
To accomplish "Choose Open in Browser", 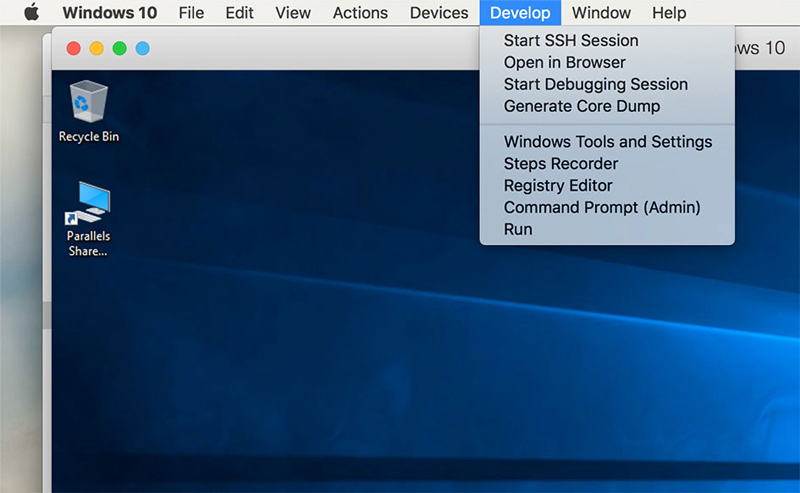I will click(607, 62).
